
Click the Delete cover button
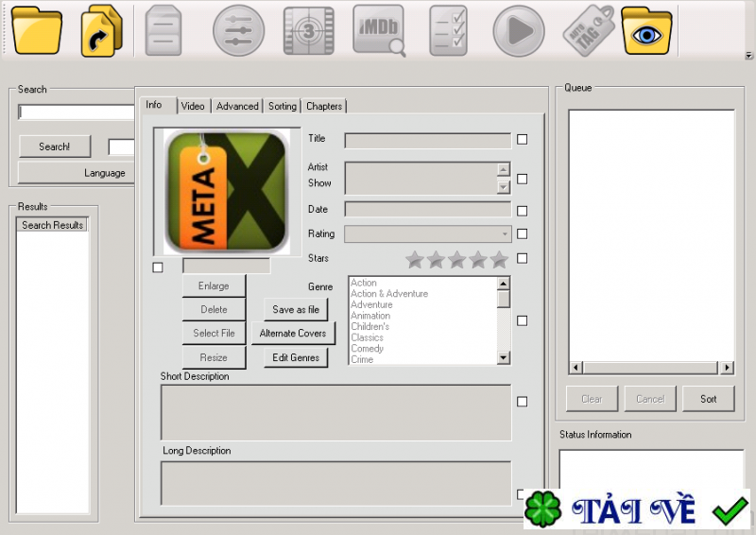[214, 310]
